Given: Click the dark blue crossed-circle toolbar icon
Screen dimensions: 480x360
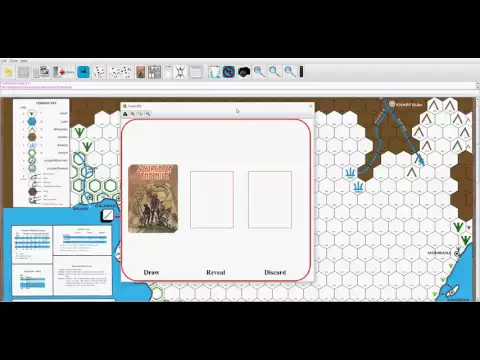Looking at the screenshot, I should point(229,72).
